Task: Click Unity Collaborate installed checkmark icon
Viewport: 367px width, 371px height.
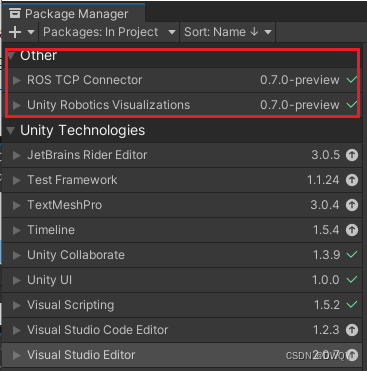Action: tap(352, 255)
